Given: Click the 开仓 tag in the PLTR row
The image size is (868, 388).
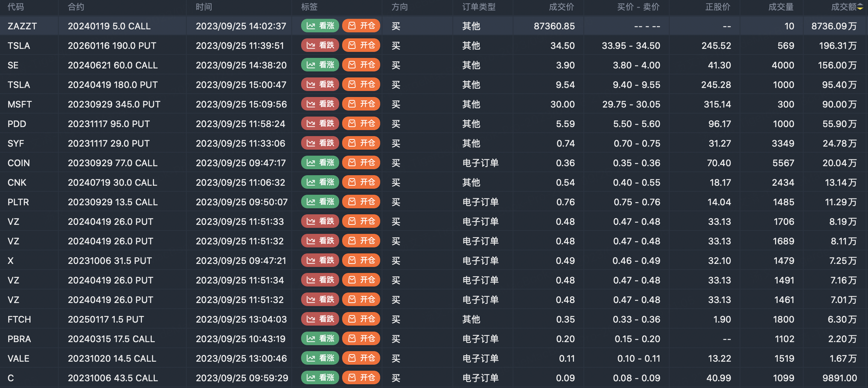Looking at the screenshot, I should [x=361, y=202].
